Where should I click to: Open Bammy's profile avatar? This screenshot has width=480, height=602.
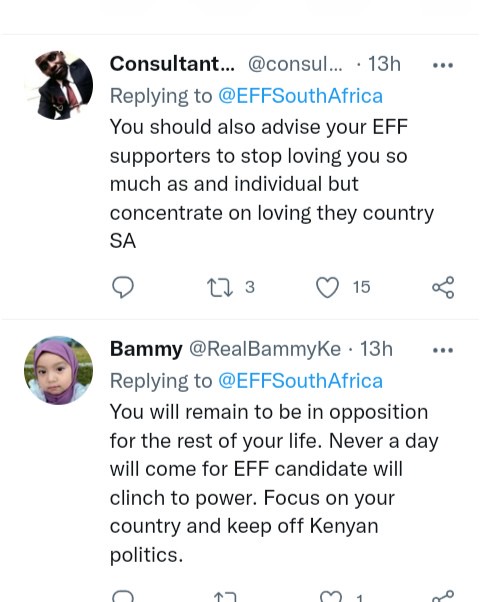pyautogui.click(x=58, y=370)
